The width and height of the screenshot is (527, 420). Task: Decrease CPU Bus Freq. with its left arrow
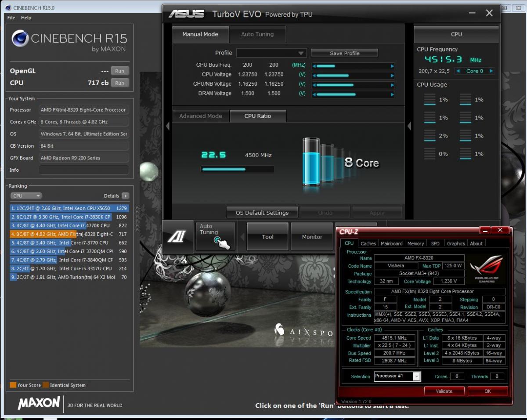[314, 66]
